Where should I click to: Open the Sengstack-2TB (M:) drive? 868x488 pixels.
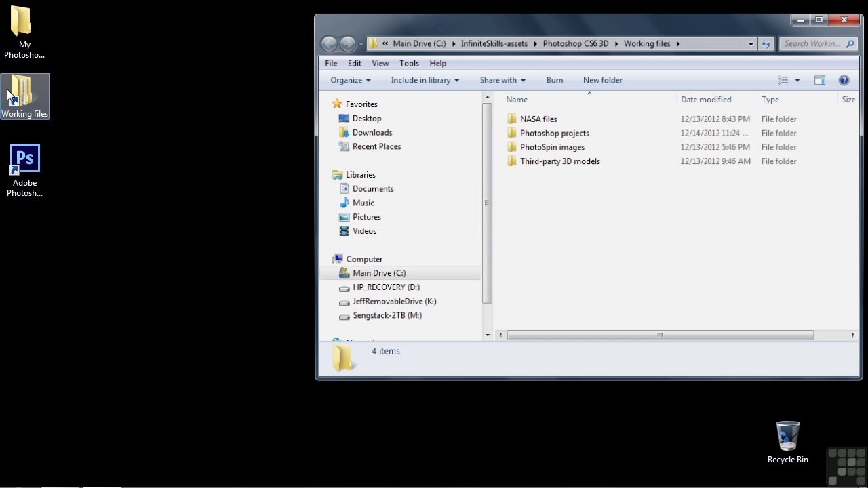pos(387,315)
